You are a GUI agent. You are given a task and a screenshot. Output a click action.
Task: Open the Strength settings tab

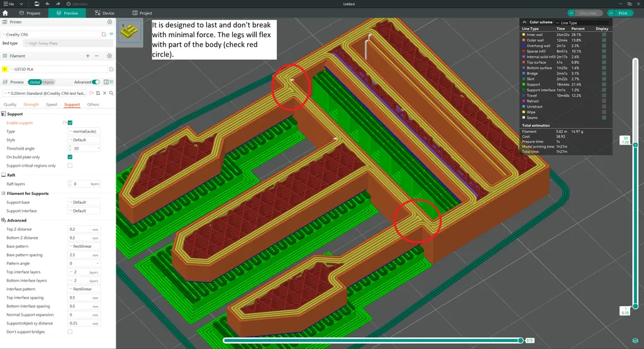[31, 104]
